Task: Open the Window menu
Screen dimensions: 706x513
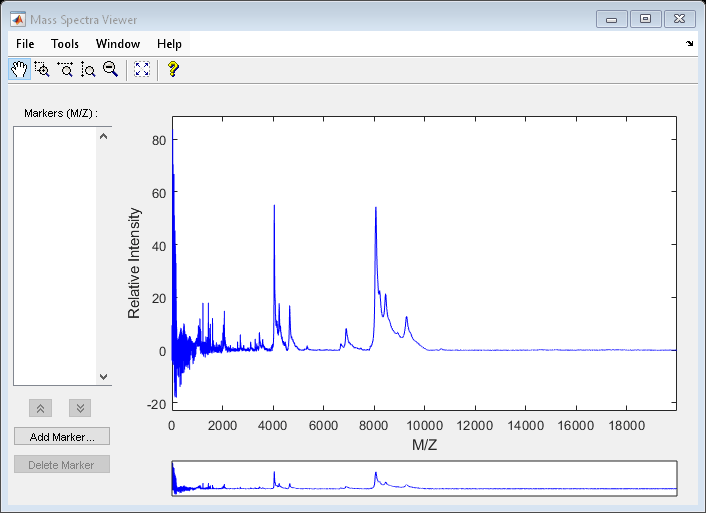Action: pos(118,44)
